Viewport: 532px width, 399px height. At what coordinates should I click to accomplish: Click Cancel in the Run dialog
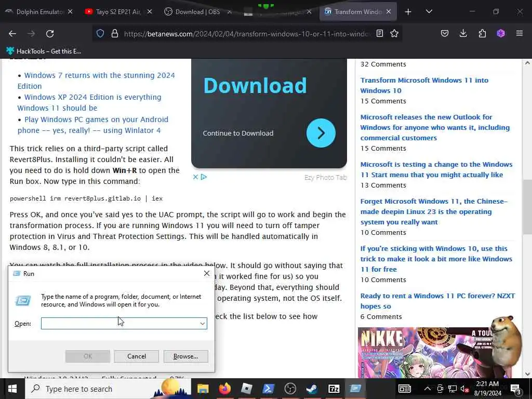pos(137,356)
